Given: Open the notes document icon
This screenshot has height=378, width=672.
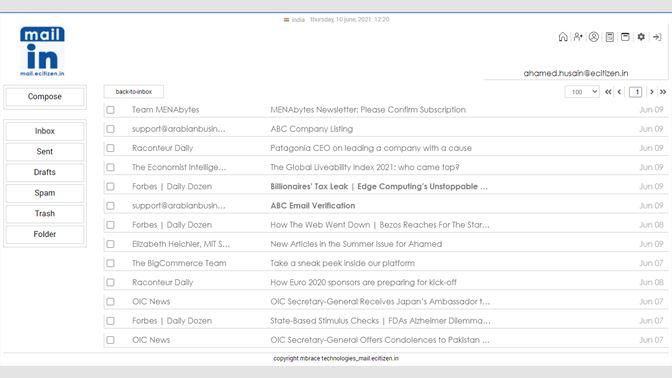Looking at the screenshot, I should [x=609, y=37].
